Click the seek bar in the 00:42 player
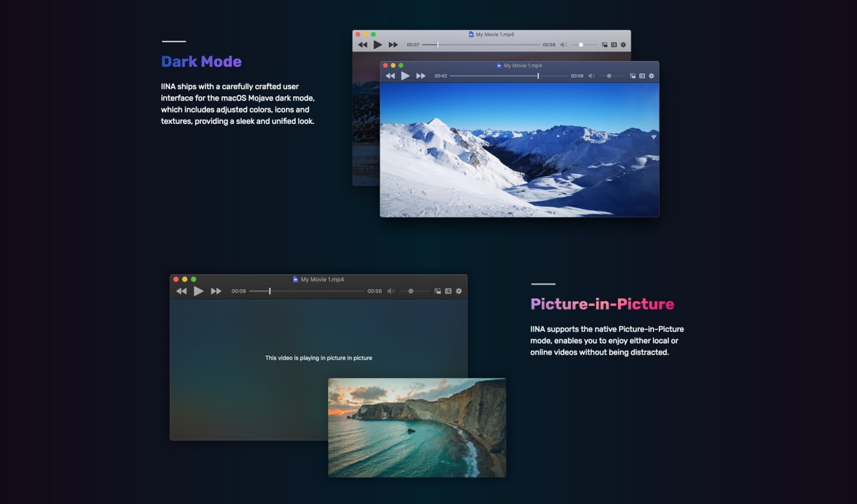The height and width of the screenshot is (504, 857). click(509, 76)
